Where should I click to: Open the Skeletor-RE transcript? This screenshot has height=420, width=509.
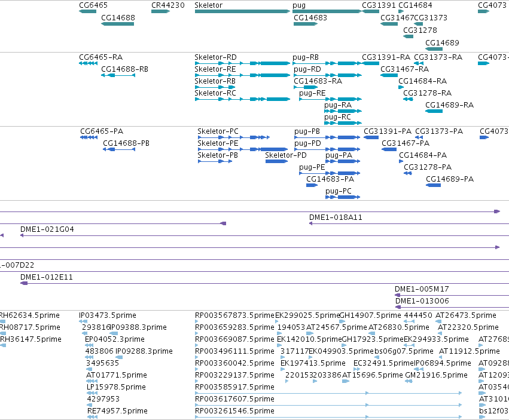242,75
